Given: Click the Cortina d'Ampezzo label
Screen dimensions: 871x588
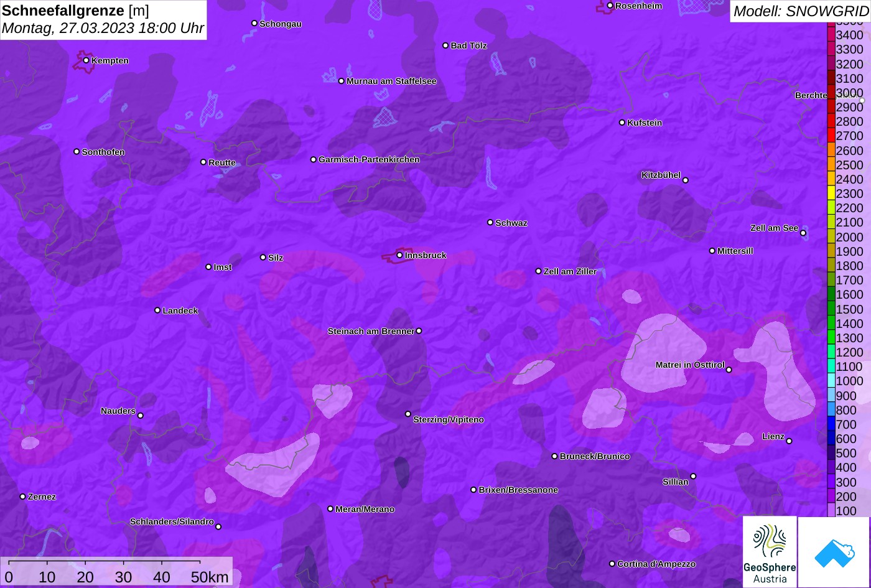Looking at the screenshot, I should [x=656, y=564].
